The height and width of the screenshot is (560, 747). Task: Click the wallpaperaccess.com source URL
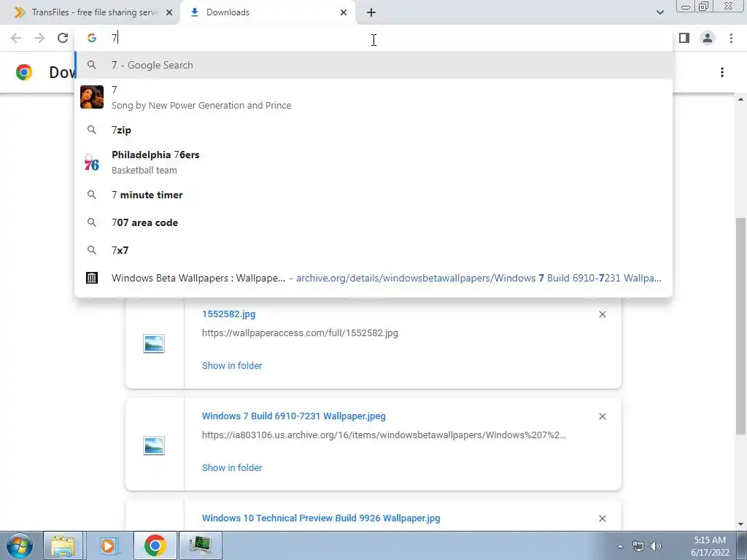coord(300,332)
